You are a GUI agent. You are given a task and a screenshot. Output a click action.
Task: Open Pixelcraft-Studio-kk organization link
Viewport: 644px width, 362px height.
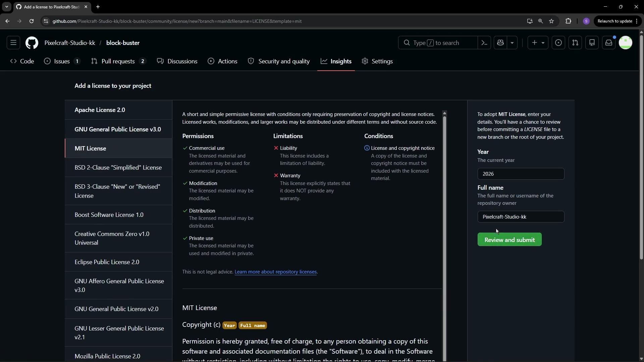click(70, 43)
